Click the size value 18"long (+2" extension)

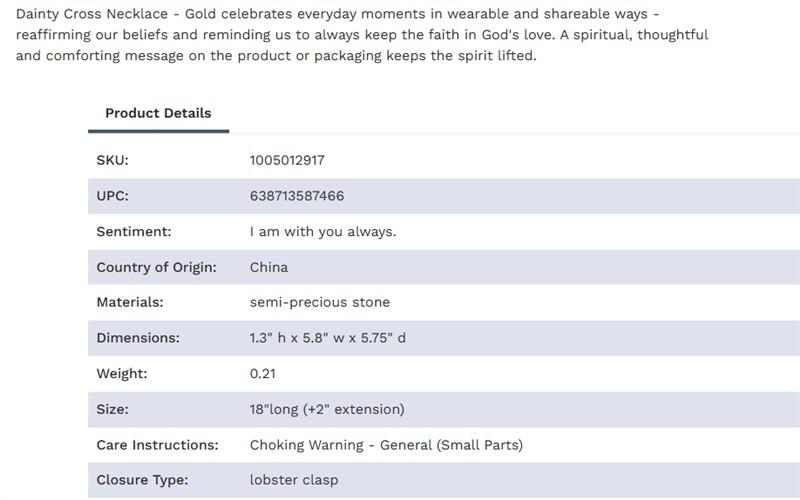(327, 409)
